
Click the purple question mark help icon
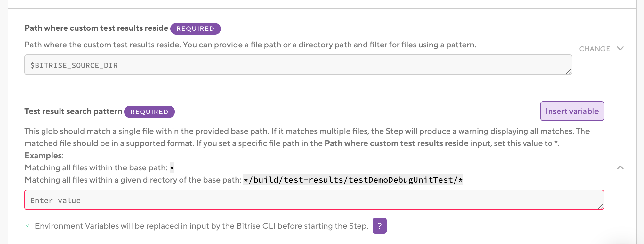point(380,226)
